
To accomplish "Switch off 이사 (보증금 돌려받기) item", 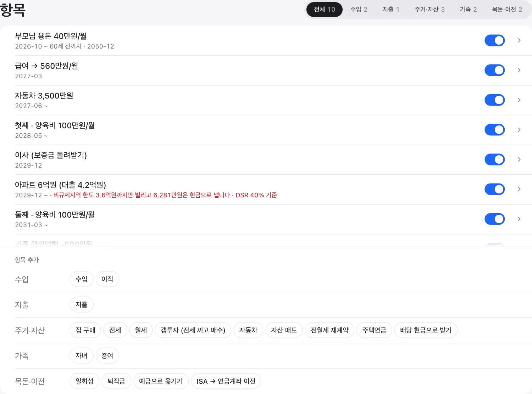I will 494,159.
